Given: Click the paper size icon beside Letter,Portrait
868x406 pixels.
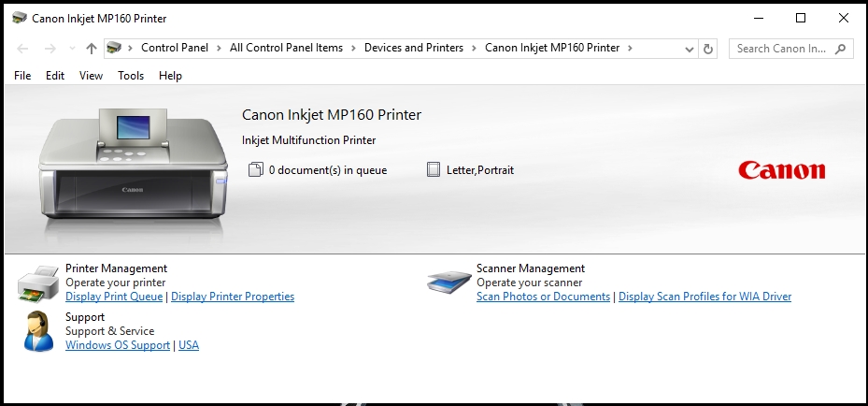Looking at the screenshot, I should coord(434,169).
